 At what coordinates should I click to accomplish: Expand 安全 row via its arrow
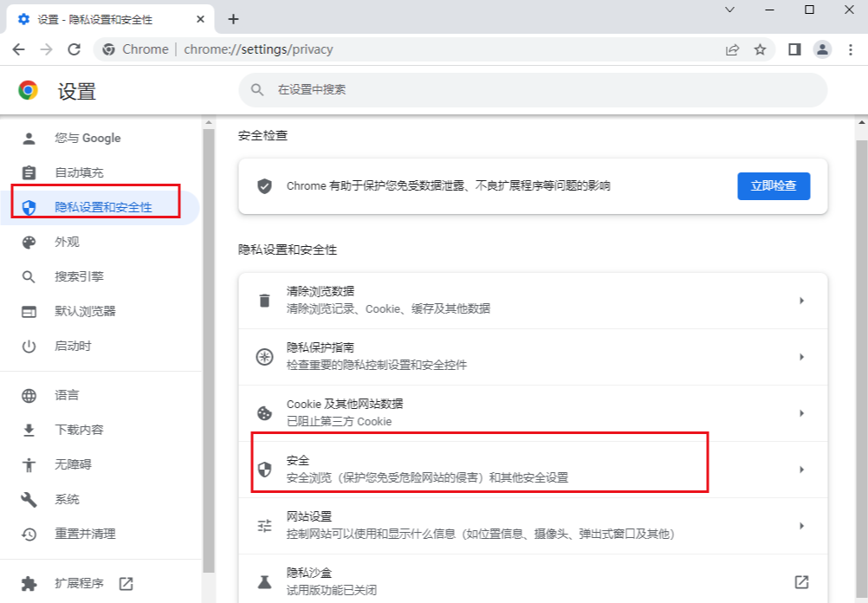pyautogui.click(x=801, y=470)
